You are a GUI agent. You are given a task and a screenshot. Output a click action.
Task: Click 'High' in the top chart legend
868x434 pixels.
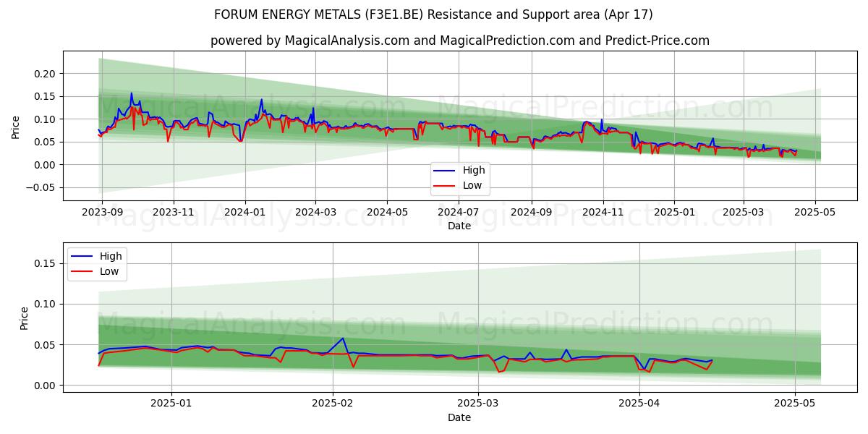(x=474, y=170)
